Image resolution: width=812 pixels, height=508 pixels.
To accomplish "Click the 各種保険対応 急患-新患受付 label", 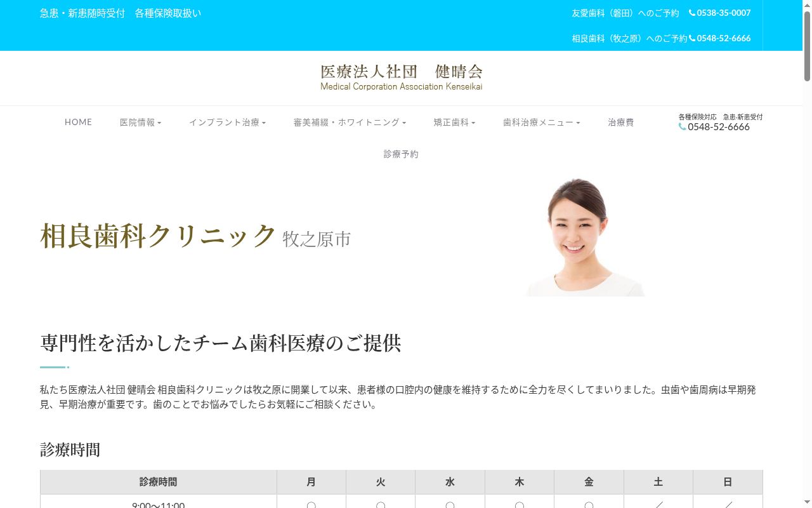I will click(721, 117).
